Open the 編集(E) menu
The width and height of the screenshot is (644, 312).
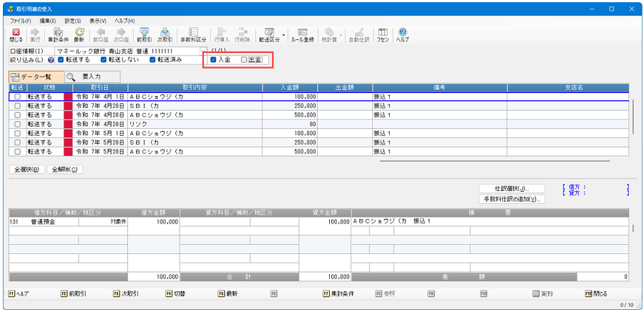48,21
